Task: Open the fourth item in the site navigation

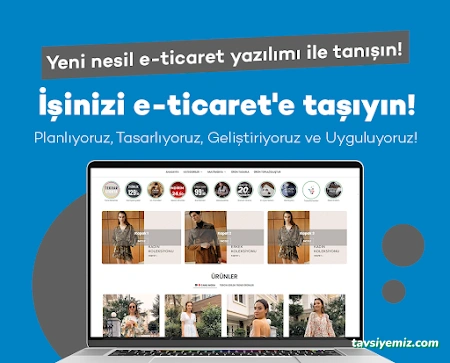Action: pos(240,172)
